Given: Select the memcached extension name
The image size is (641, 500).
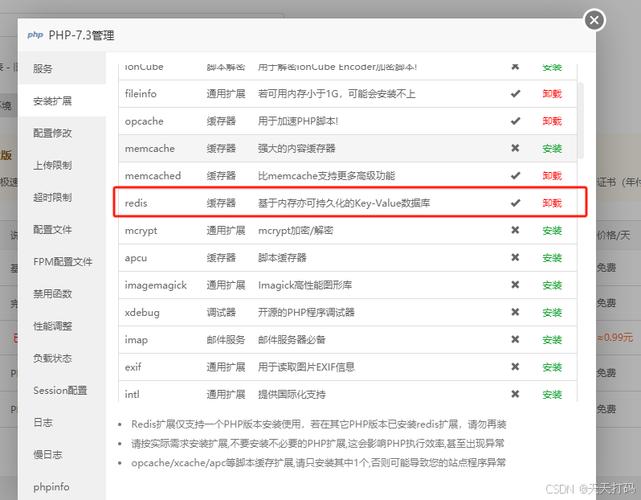Looking at the screenshot, I should click(153, 176).
